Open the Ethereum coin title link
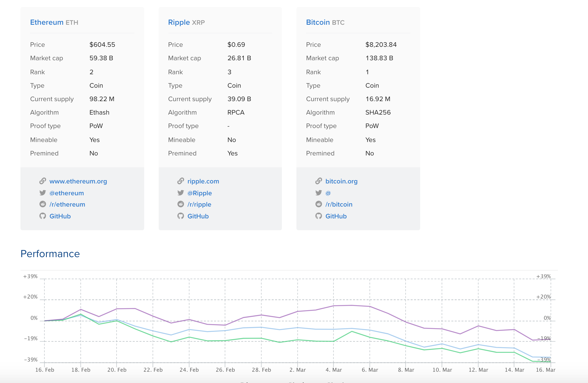The width and height of the screenshot is (588, 383). coord(47,22)
